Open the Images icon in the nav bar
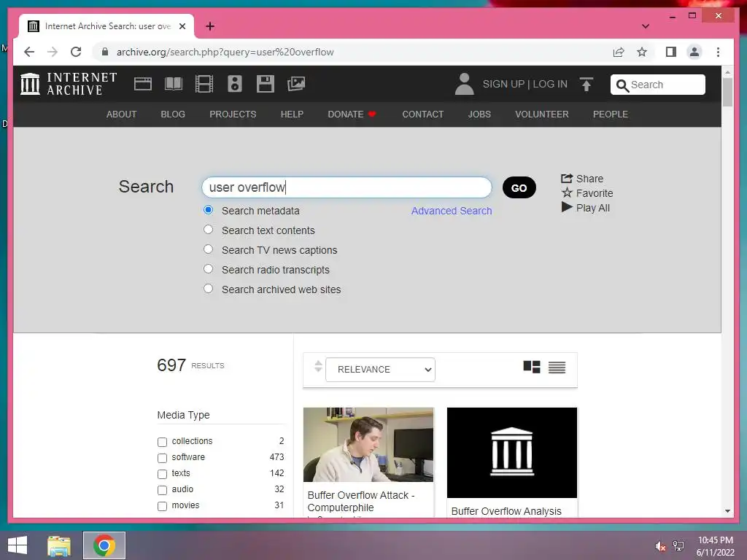Viewport: 747px width, 560px height. [x=296, y=84]
